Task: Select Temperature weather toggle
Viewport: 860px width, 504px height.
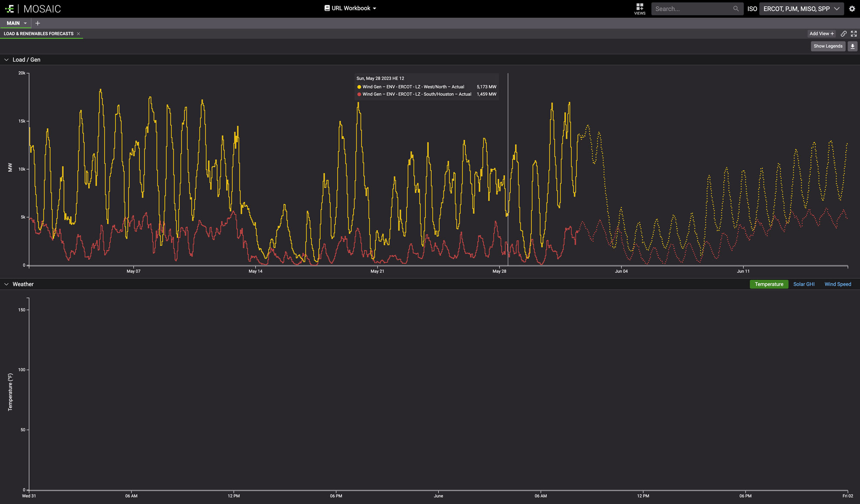Action: (x=769, y=284)
